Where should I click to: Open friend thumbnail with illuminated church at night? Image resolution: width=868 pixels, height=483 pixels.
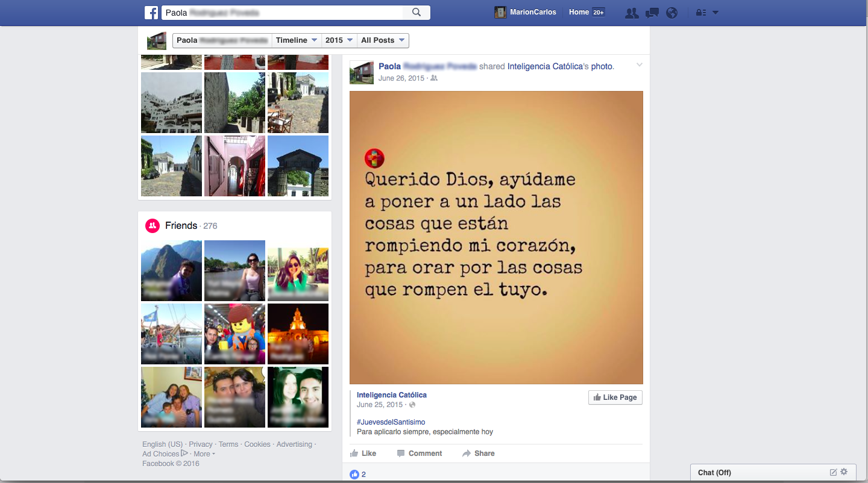[x=298, y=334]
